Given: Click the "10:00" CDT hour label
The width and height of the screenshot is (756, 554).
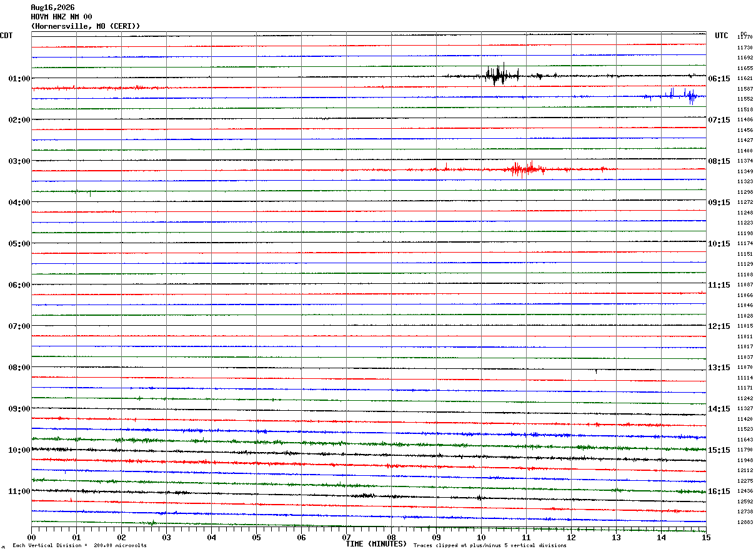Looking at the screenshot, I should tap(19, 450).
